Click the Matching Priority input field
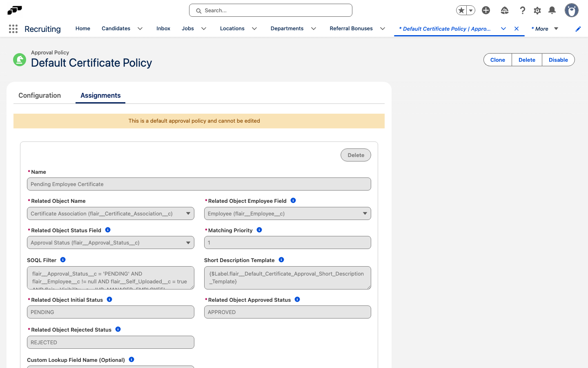Viewport: 588px width, 368px height. [287, 242]
